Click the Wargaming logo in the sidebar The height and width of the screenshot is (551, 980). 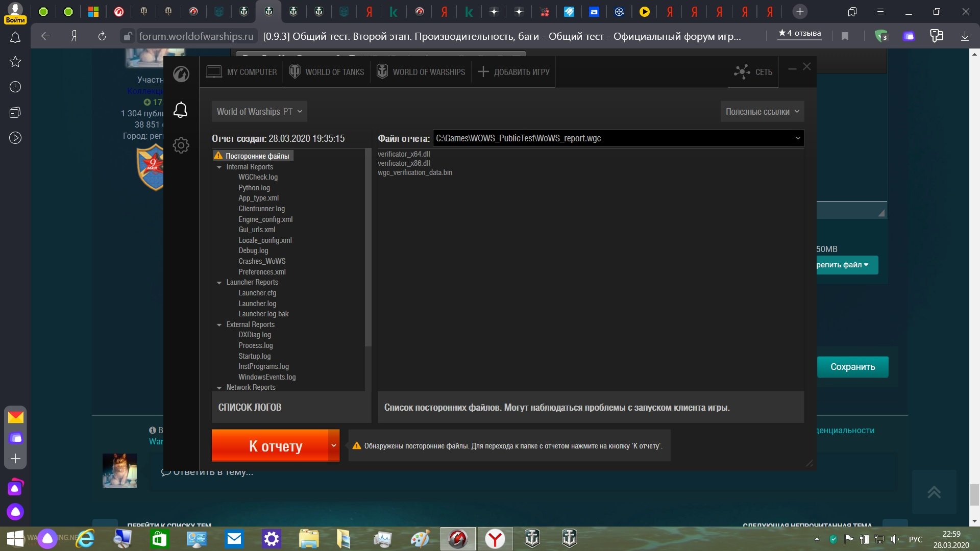pyautogui.click(x=181, y=74)
